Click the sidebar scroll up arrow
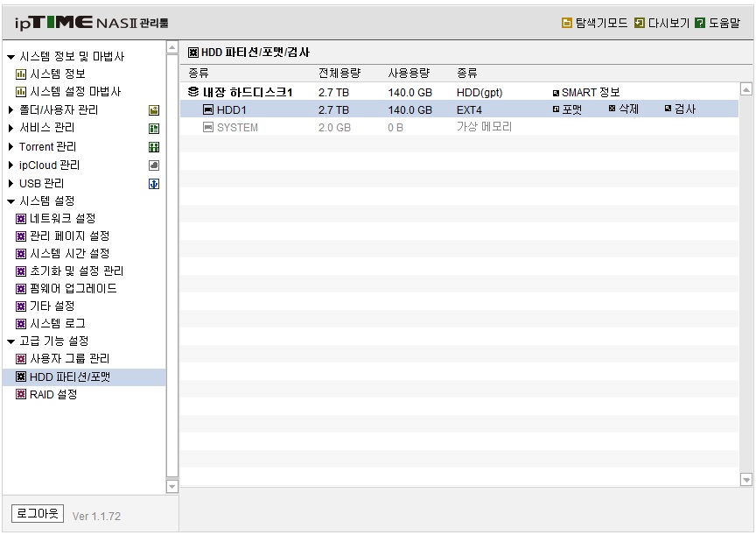The image size is (756, 535). [171, 47]
